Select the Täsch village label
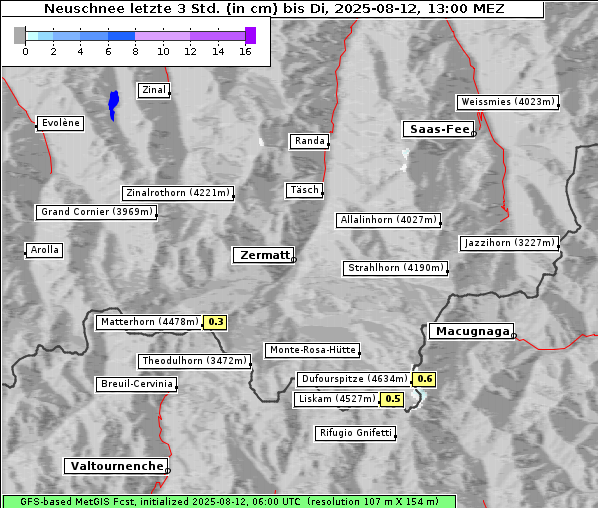The height and width of the screenshot is (508, 598). [x=304, y=190]
